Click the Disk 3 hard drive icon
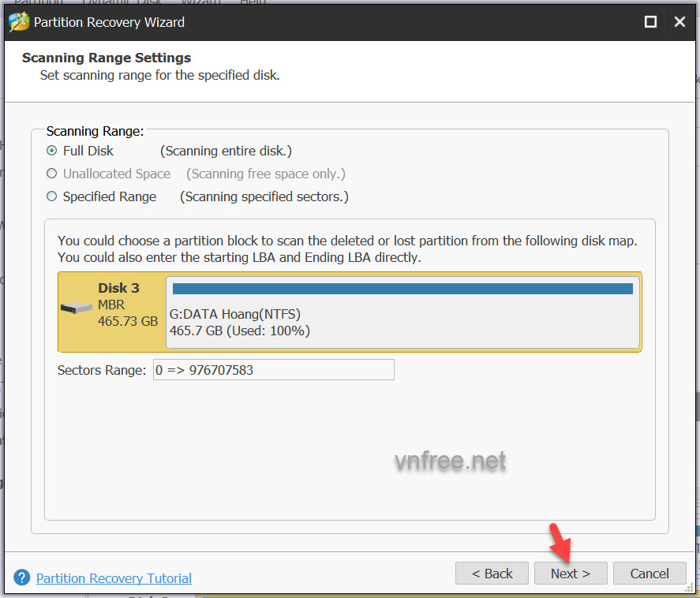 point(76,308)
